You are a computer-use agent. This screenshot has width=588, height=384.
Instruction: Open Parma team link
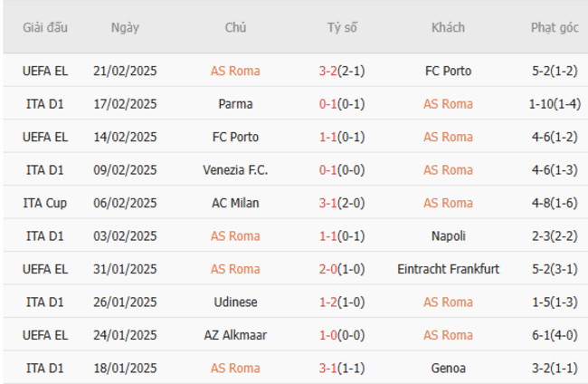(x=235, y=104)
